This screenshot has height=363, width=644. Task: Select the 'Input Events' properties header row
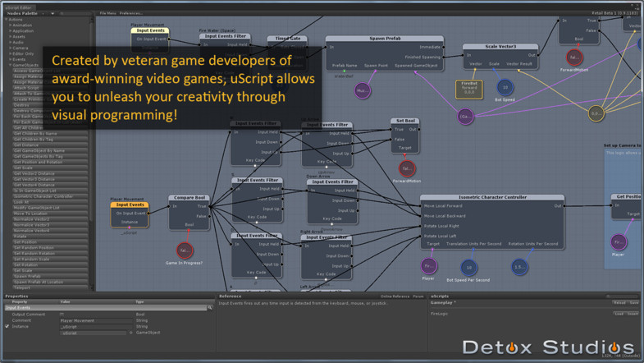coord(106,307)
